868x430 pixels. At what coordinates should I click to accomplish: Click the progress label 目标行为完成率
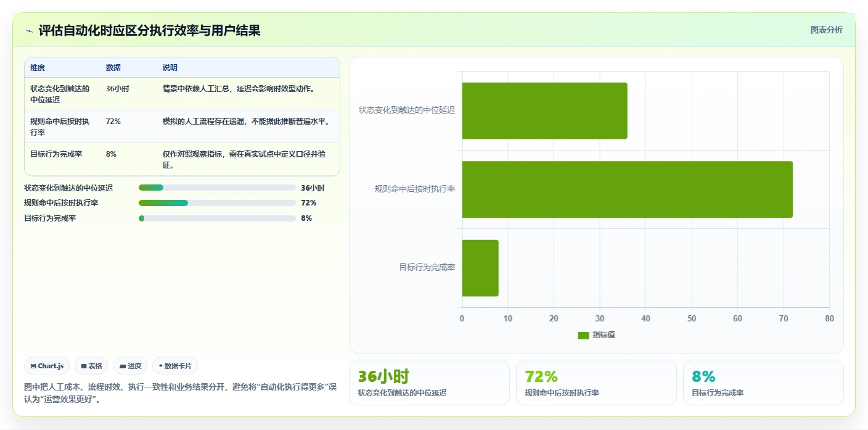point(50,218)
